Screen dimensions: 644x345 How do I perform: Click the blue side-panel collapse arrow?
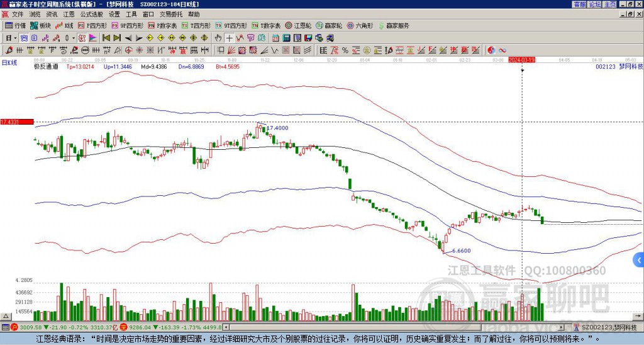pyautogui.click(x=639, y=260)
